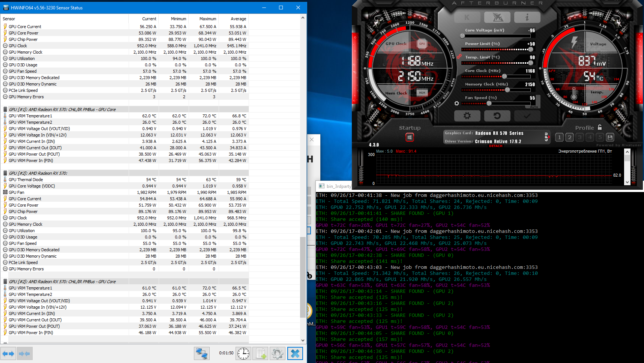Adjust Temp. Limit slider handle
The height and width of the screenshot is (363, 644).
point(530,63)
